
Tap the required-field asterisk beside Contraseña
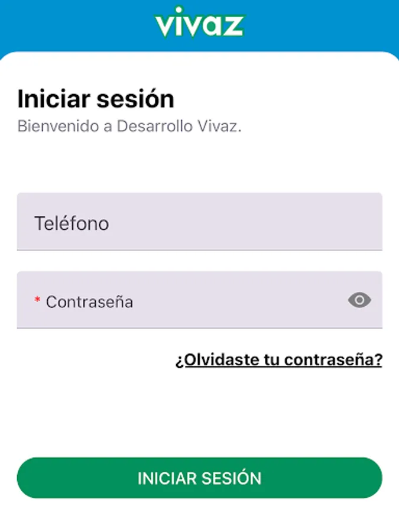[x=38, y=301]
